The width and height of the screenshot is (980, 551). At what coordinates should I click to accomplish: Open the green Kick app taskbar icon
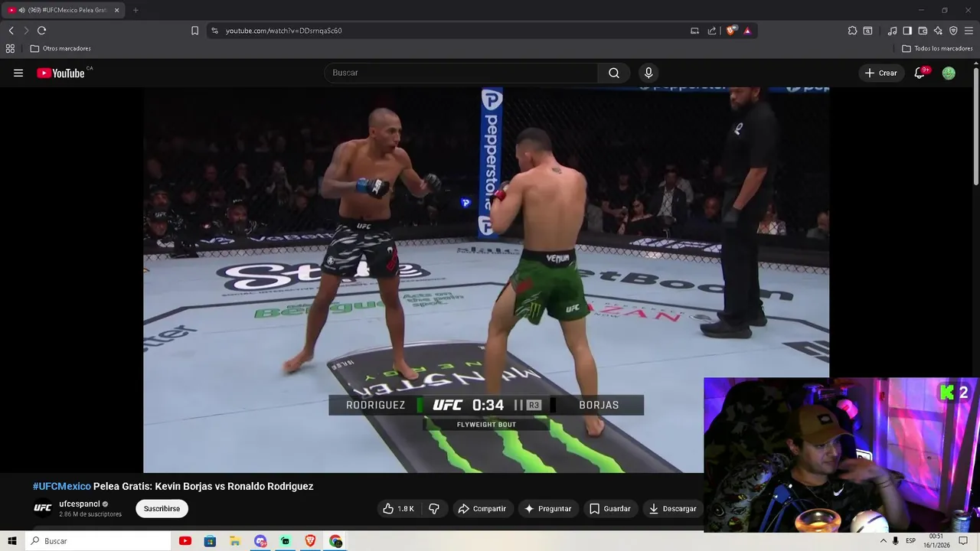tap(286, 541)
